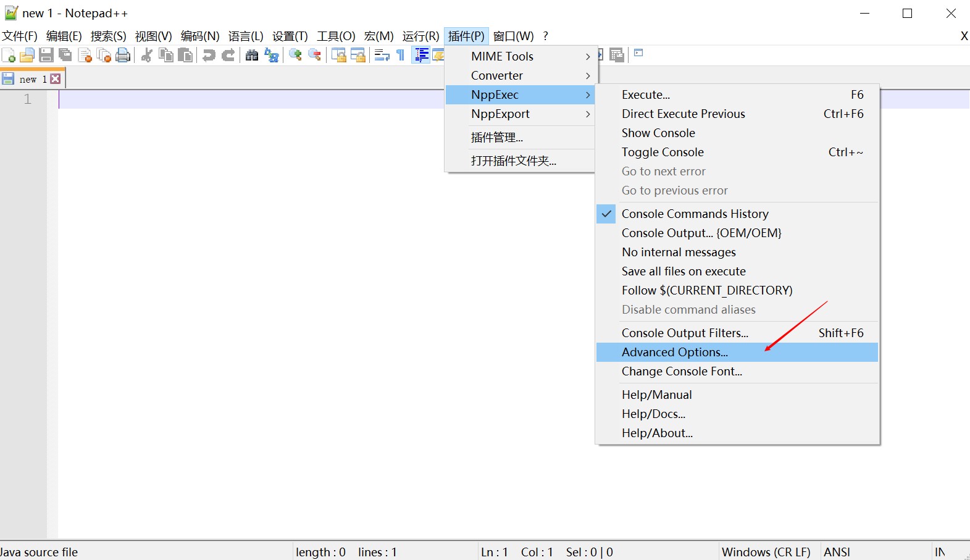This screenshot has width=970, height=560.
Task: Click the Replace toolbar icon
Action: [x=271, y=56]
